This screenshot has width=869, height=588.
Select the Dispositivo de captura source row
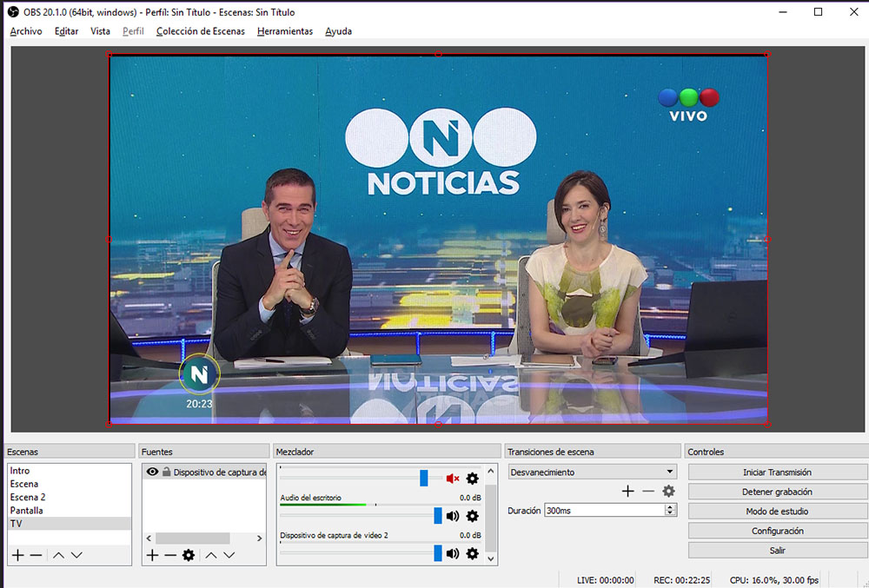pos(204,472)
